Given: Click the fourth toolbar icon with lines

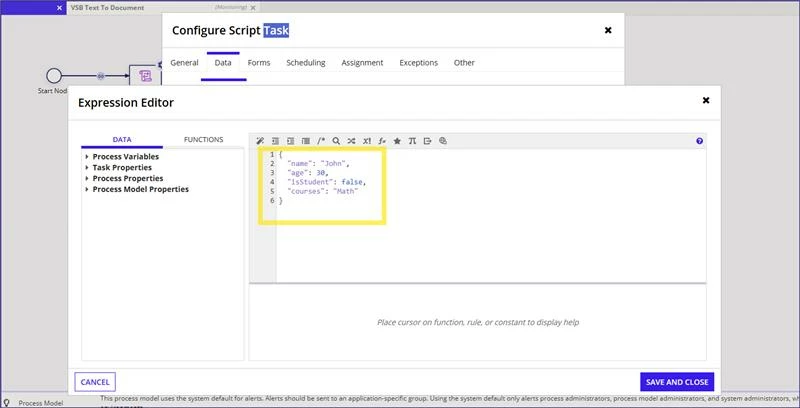Looking at the screenshot, I should click(306, 141).
